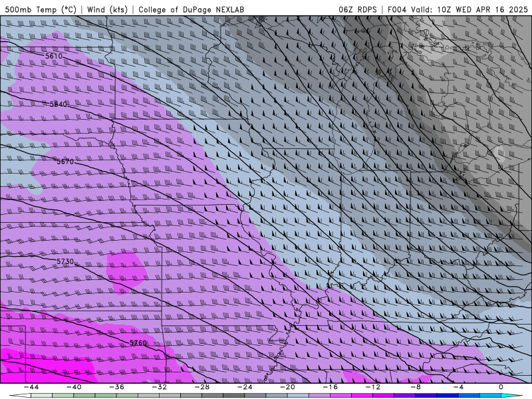Image resolution: width=532 pixels, height=399 pixels.
Task: Click the -36 colorbar tick label
Action: [x=117, y=387]
